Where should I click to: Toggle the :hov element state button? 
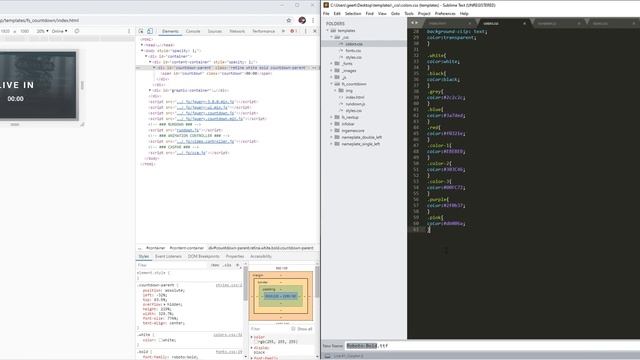pos(215,265)
